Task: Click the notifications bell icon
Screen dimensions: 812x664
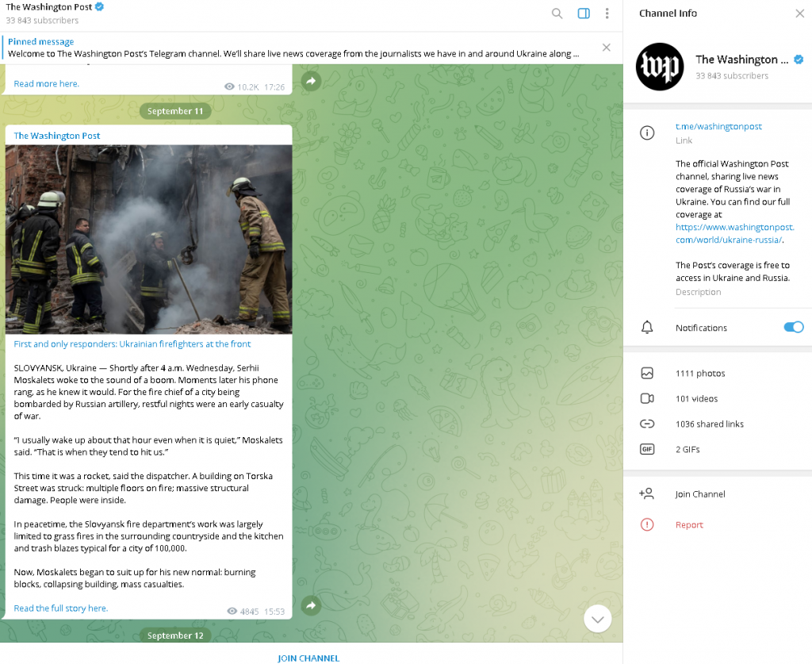Action: coord(647,327)
